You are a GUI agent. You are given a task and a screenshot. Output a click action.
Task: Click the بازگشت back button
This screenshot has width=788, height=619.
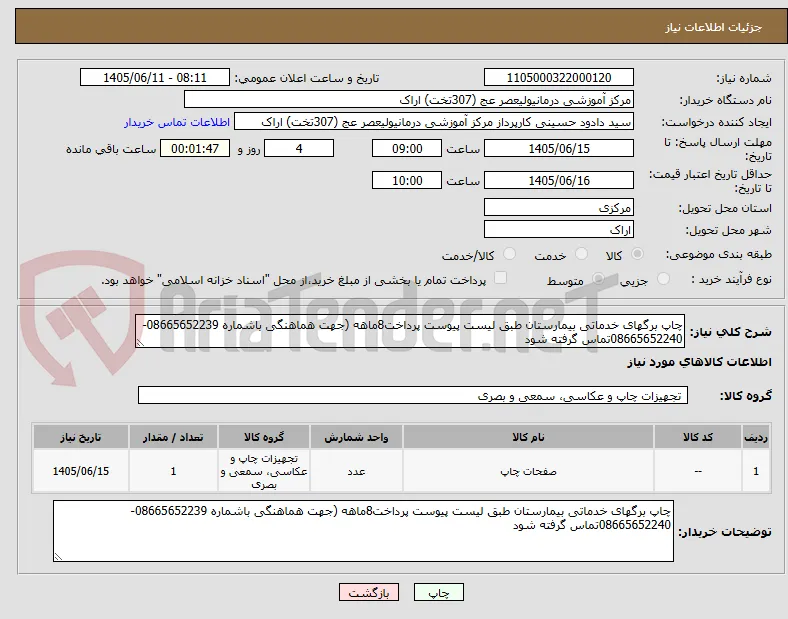(369, 592)
